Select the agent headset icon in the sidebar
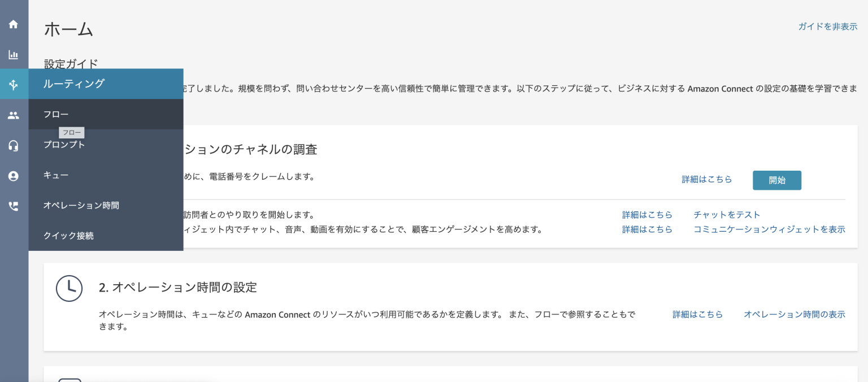This screenshot has width=868, height=382. [14, 145]
